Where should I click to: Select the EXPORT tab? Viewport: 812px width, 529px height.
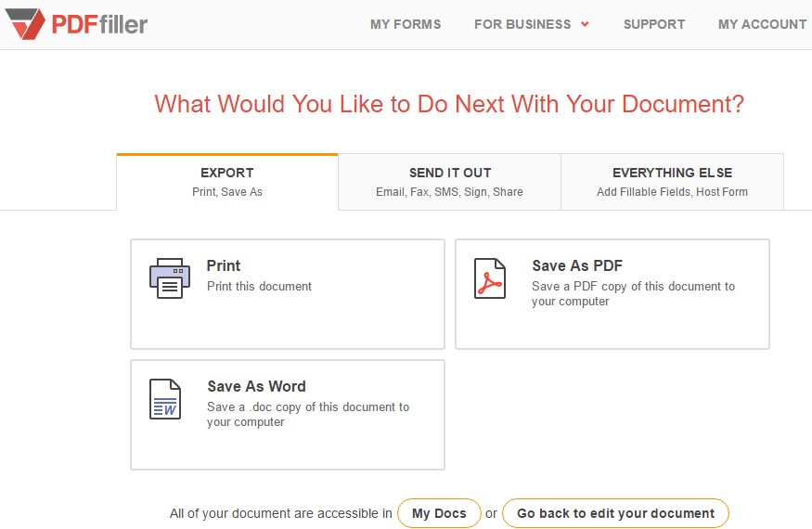point(227,182)
